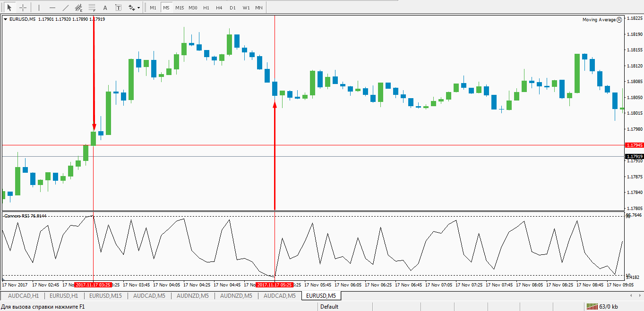Pick the Text tool marked A

(x=105, y=8)
